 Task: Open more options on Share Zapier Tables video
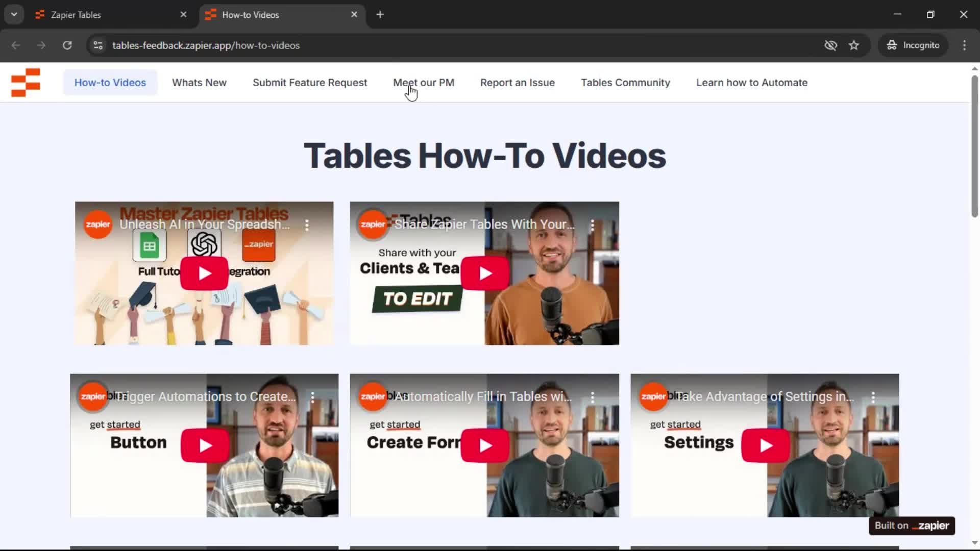pos(592,225)
